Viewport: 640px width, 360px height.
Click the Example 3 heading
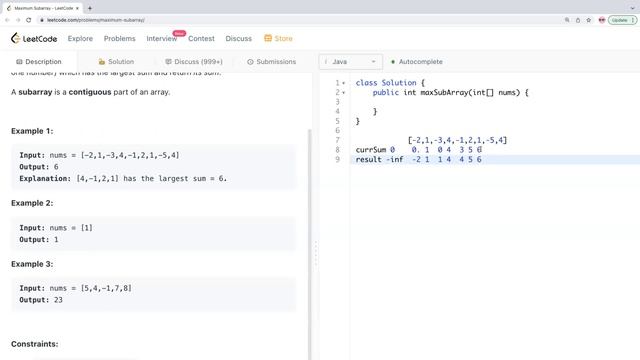pos(32,264)
